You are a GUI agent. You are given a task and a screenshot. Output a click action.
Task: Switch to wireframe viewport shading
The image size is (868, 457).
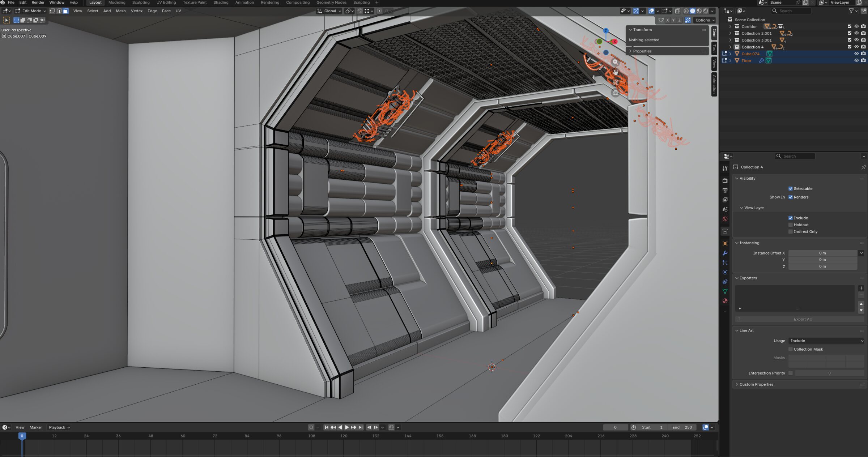tap(686, 11)
